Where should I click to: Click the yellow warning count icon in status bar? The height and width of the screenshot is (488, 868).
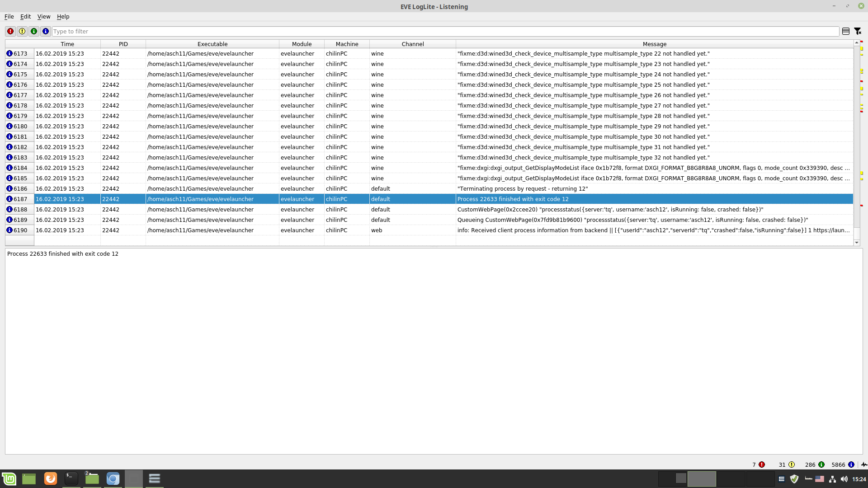pos(792,465)
